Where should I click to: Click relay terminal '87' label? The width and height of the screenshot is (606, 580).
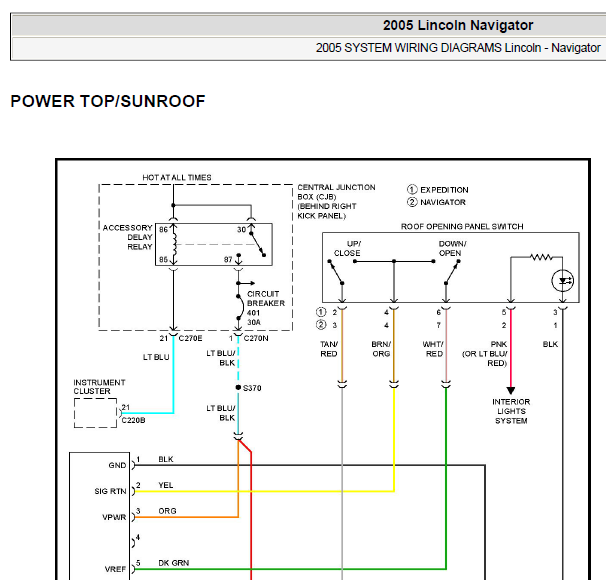[228, 259]
